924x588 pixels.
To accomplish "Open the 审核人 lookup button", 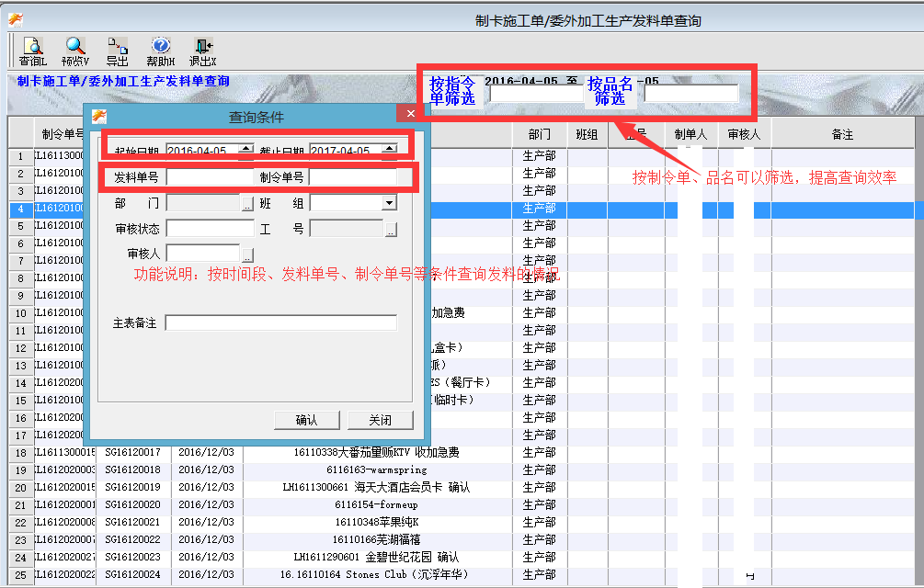I will click(x=247, y=254).
